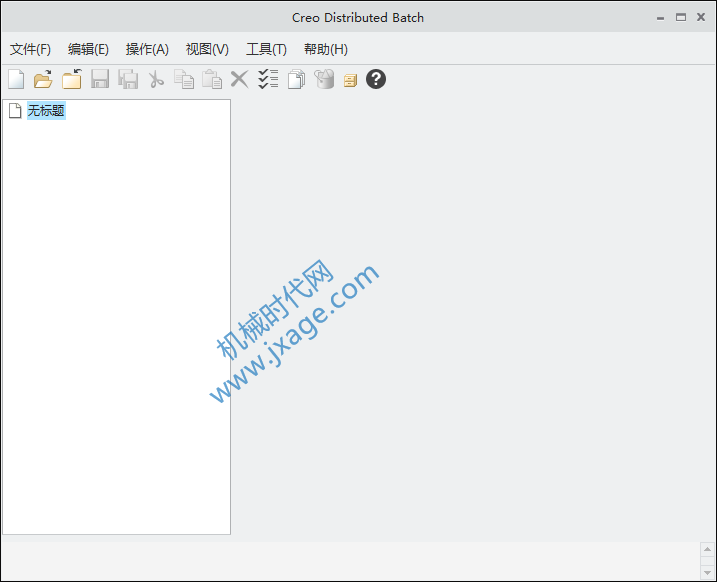The height and width of the screenshot is (582, 717).
Task: Open the 文件(F) menu
Action: 30,49
